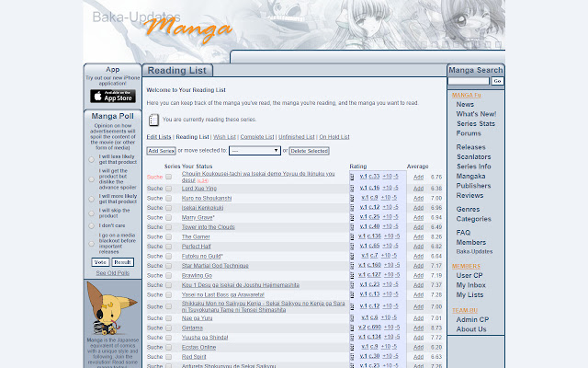The image size is (588, 368).
Task: Select the media blackout poll option
Action: 91,244
